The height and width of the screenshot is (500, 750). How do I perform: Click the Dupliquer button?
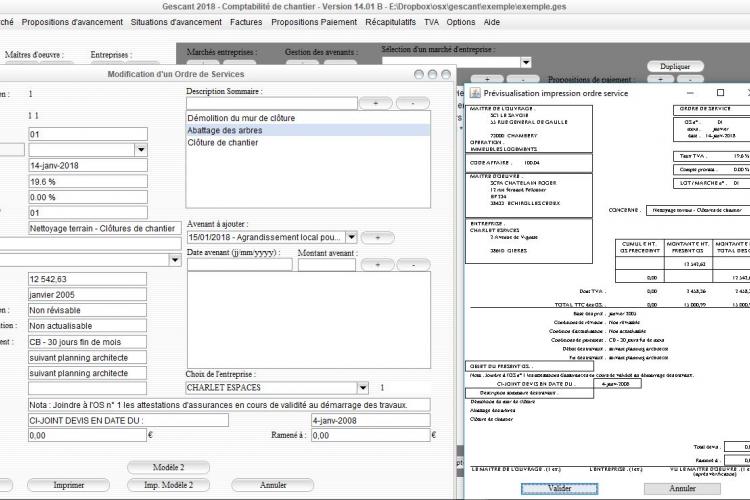pyautogui.click(x=675, y=66)
